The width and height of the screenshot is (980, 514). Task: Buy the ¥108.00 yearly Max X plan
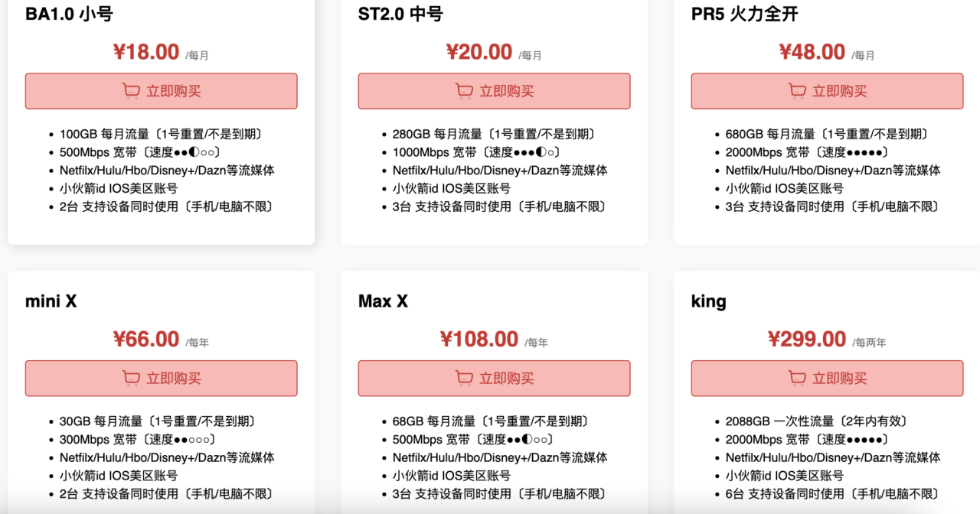pyautogui.click(x=494, y=379)
